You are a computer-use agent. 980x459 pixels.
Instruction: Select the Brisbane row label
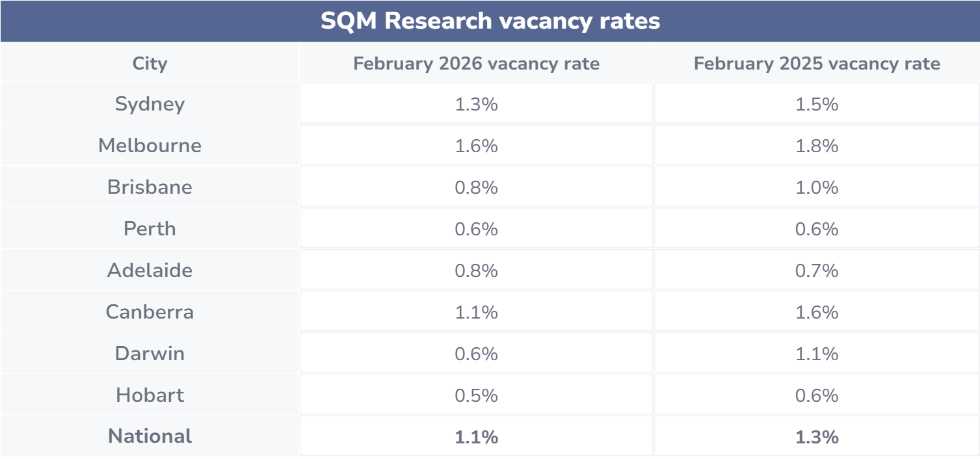click(150, 187)
